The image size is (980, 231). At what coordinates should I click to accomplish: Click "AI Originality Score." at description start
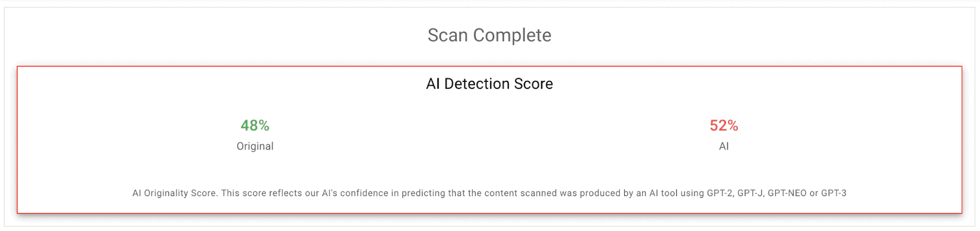point(175,193)
